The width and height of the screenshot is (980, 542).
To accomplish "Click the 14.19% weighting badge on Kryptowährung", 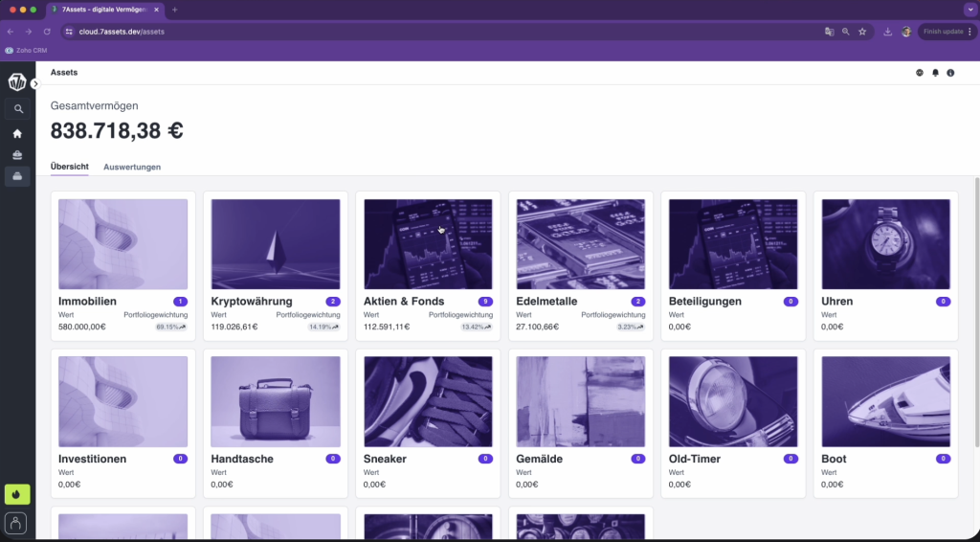I will 323,327.
